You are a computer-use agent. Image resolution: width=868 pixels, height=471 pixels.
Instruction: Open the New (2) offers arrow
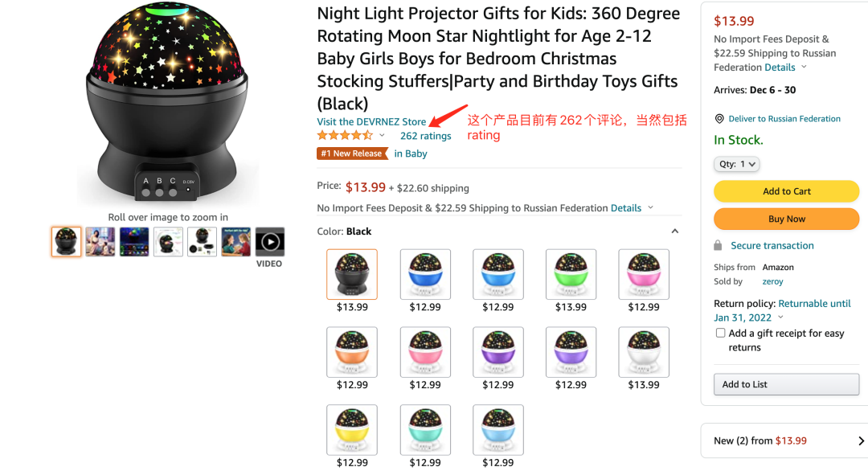click(x=861, y=440)
